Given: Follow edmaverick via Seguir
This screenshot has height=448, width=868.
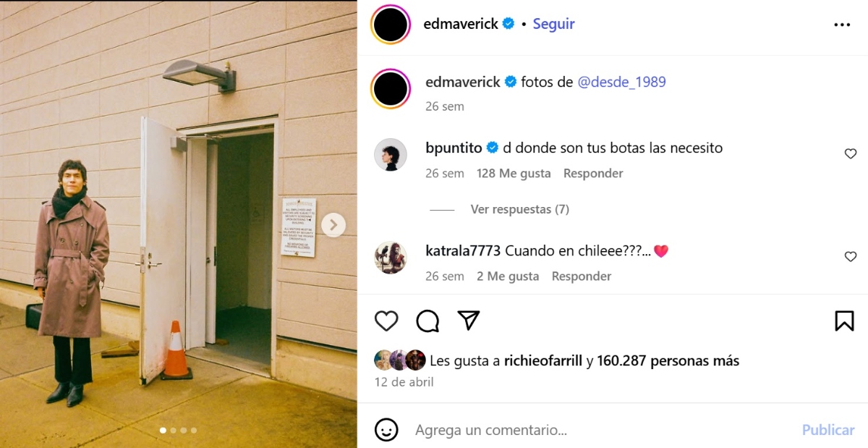Looking at the screenshot, I should tap(553, 24).
